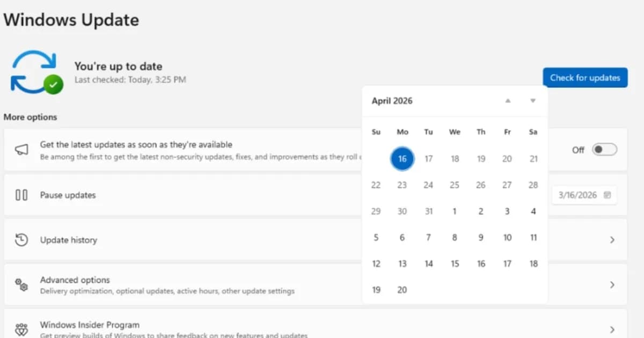The width and height of the screenshot is (644, 338).
Task: Open the April 2026 month header
Action: [x=392, y=101]
